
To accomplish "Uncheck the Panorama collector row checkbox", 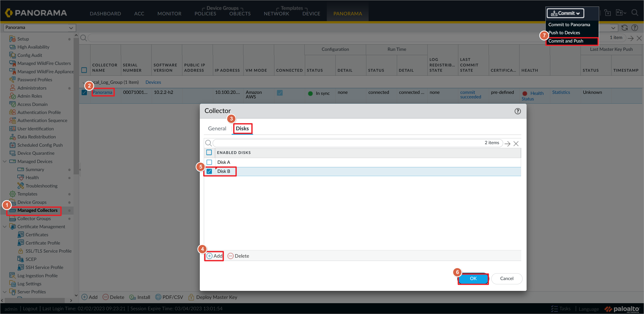I will coord(84,92).
